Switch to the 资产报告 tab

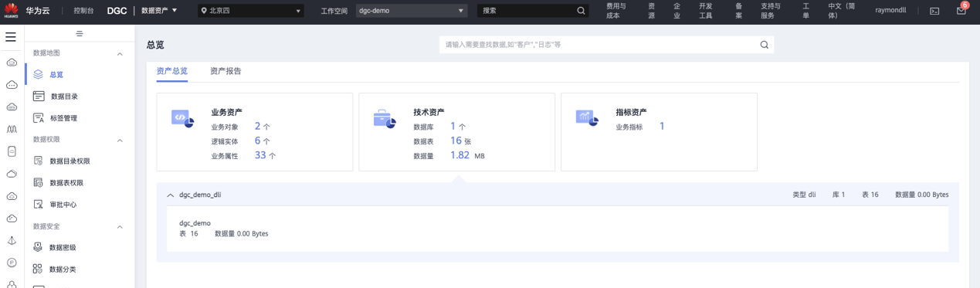pos(226,71)
